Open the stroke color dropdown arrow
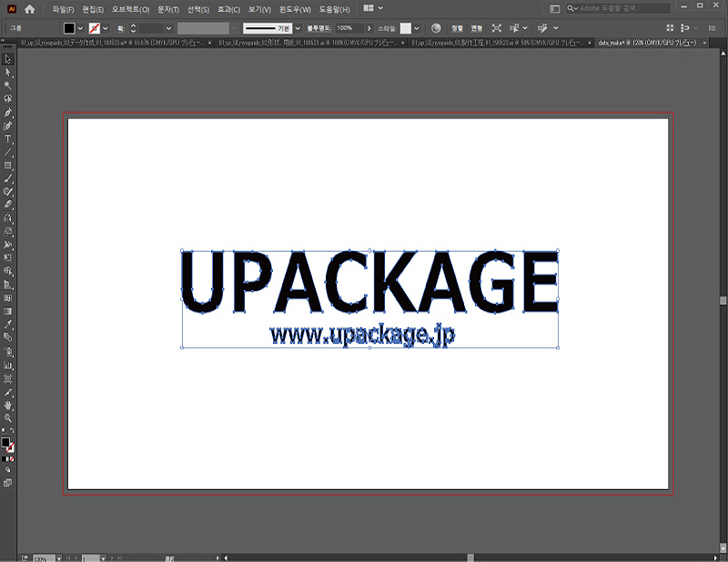 point(106,28)
